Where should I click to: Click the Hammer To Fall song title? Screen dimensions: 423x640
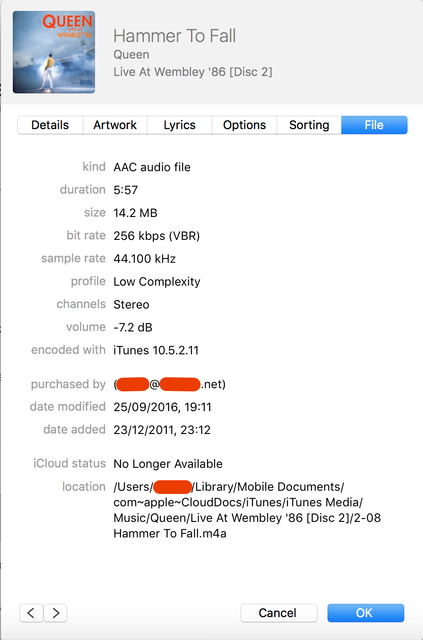[174, 36]
